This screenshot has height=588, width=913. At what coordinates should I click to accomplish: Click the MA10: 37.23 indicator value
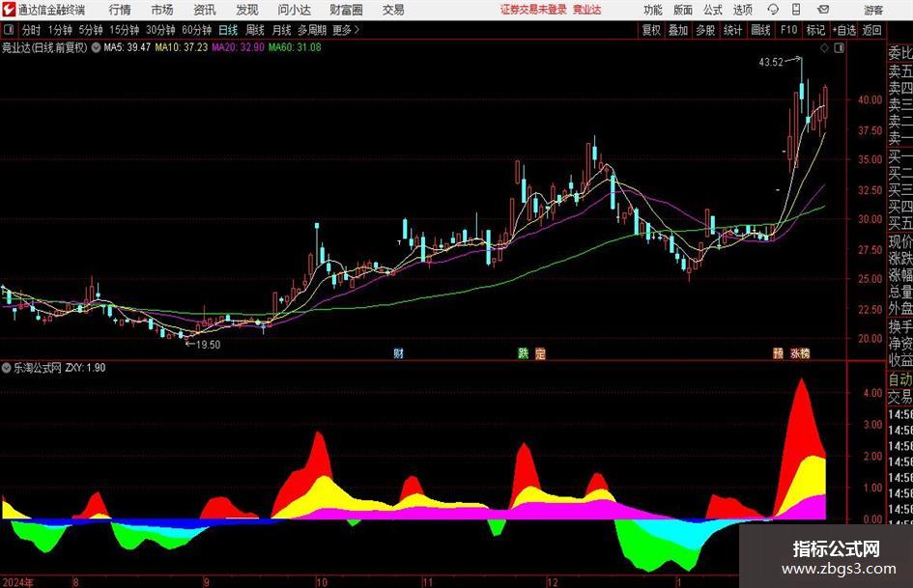coord(181,47)
